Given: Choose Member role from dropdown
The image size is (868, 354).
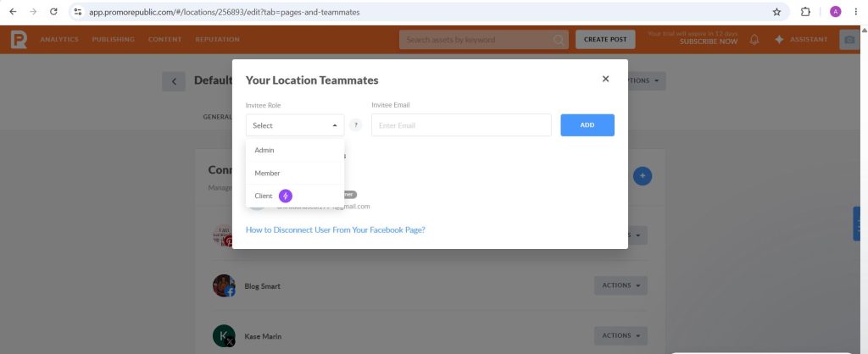Looking at the screenshot, I should tap(295, 173).
